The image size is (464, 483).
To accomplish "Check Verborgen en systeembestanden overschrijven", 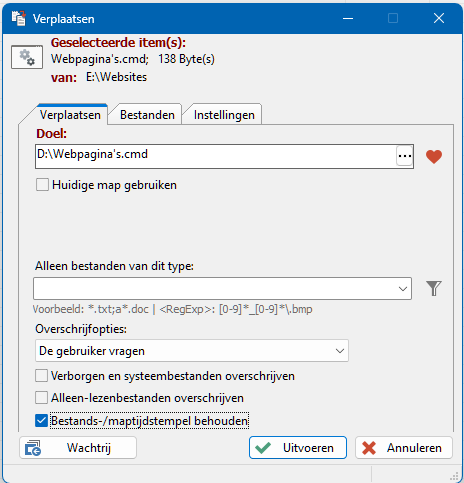I will pos(41,376).
